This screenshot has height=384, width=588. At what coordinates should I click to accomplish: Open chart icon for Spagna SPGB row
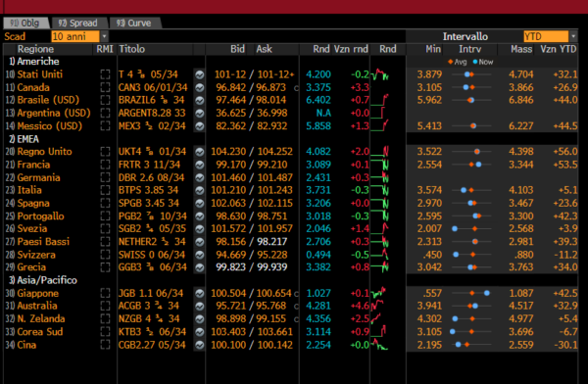click(x=200, y=204)
